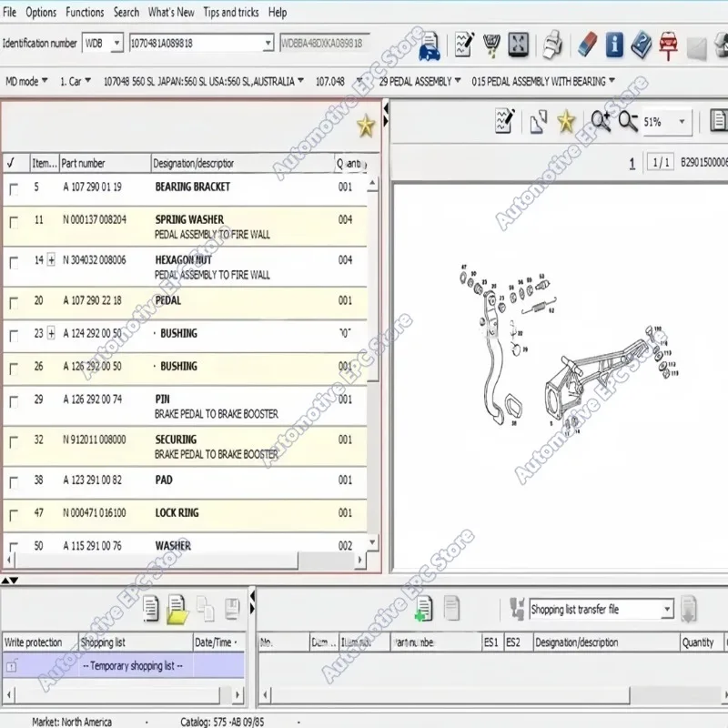Open the Functions menu

pos(85,12)
